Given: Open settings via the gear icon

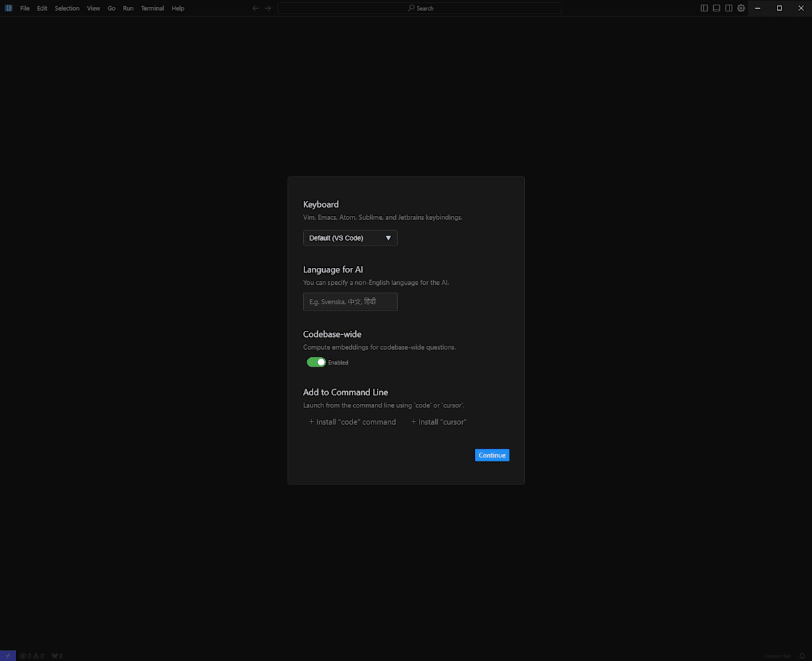Looking at the screenshot, I should (741, 8).
